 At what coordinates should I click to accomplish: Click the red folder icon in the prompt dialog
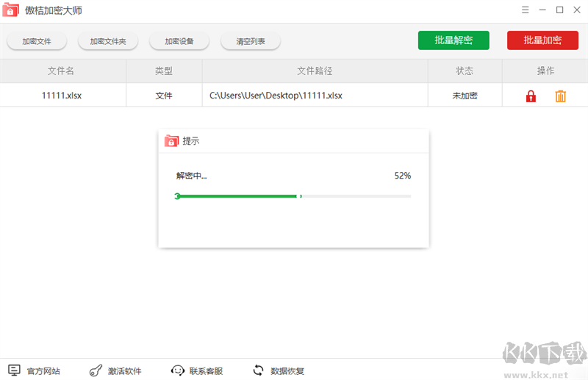[171, 141]
